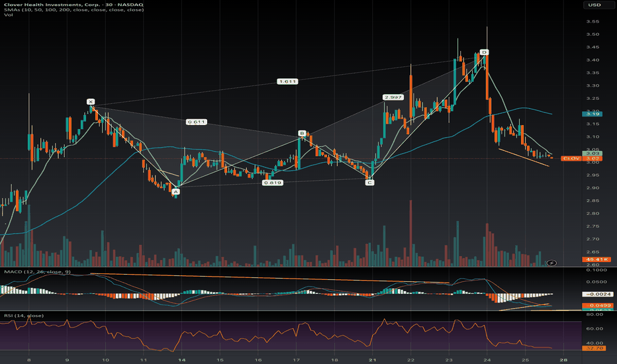The image size is (617, 364).
Task: Open the Vol indicator legend
Action: (x=8, y=15)
